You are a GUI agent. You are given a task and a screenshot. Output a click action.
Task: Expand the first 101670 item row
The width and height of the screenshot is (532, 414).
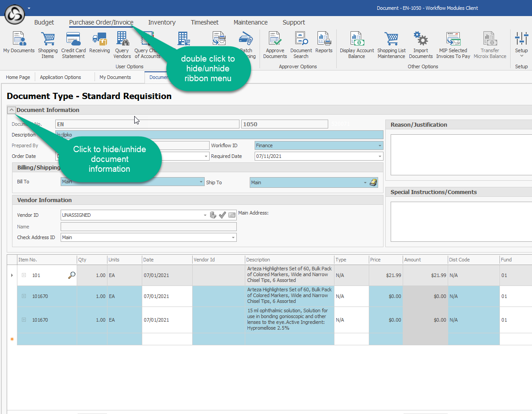[24, 296]
